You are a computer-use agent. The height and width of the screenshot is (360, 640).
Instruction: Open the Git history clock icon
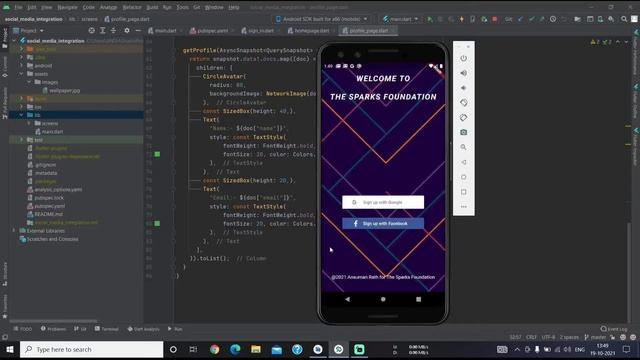click(553, 19)
